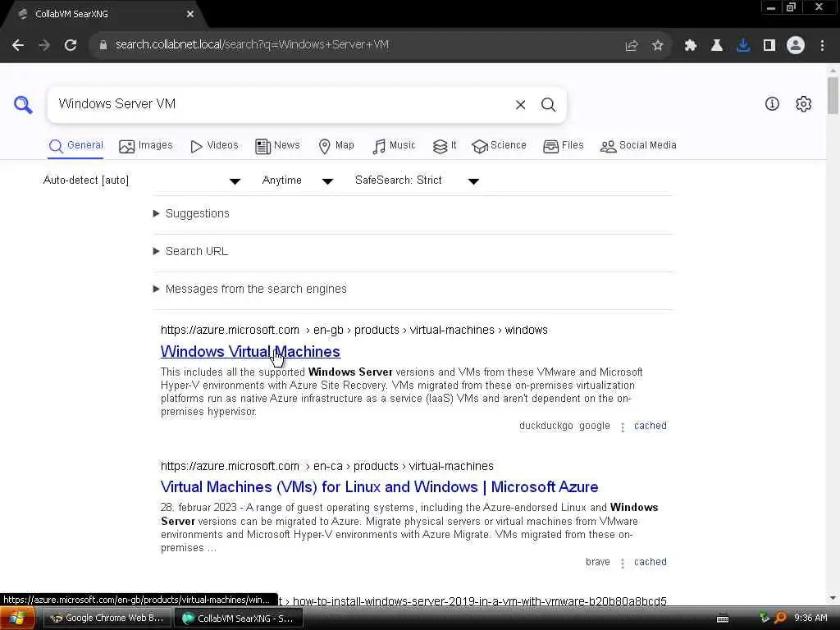Open the Extensions puzzle icon
The image size is (840, 630).
point(690,46)
